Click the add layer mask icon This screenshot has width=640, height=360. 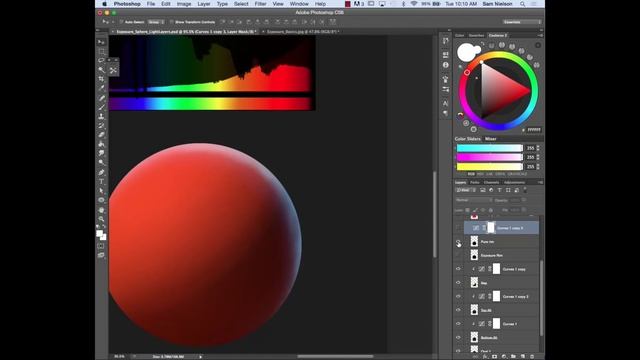pyautogui.click(x=494, y=356)
